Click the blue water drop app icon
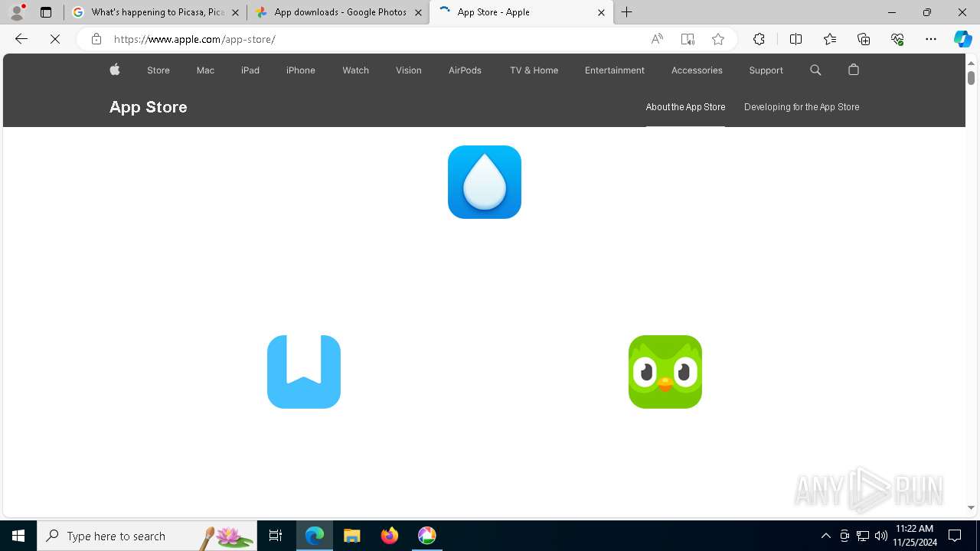The width and height of the screenshot is (980, 551). (485, 182)
